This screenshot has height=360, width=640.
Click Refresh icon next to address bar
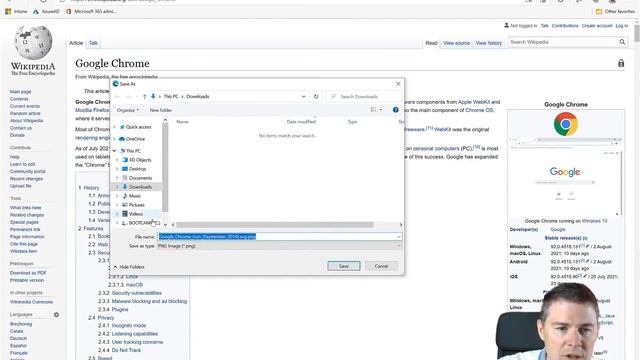pyautogui.click(x=316, y=97)
